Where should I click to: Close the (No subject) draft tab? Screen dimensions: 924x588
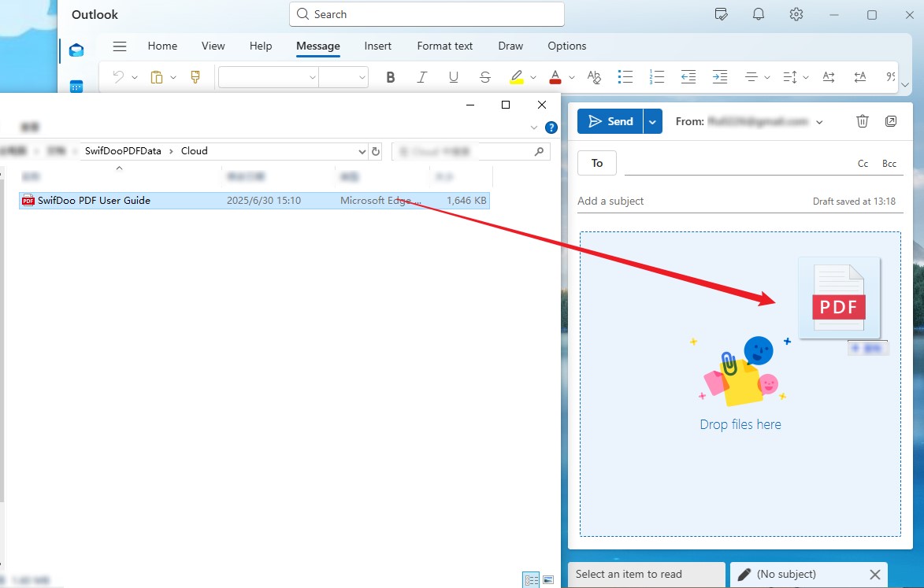coord(875,575)
